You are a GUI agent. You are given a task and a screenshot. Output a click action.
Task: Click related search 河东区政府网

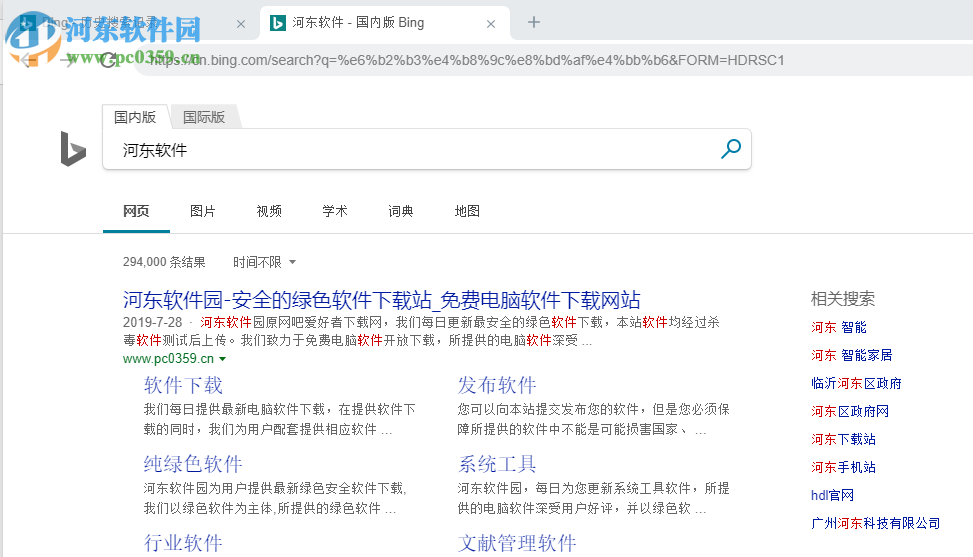tap(850, 411)
